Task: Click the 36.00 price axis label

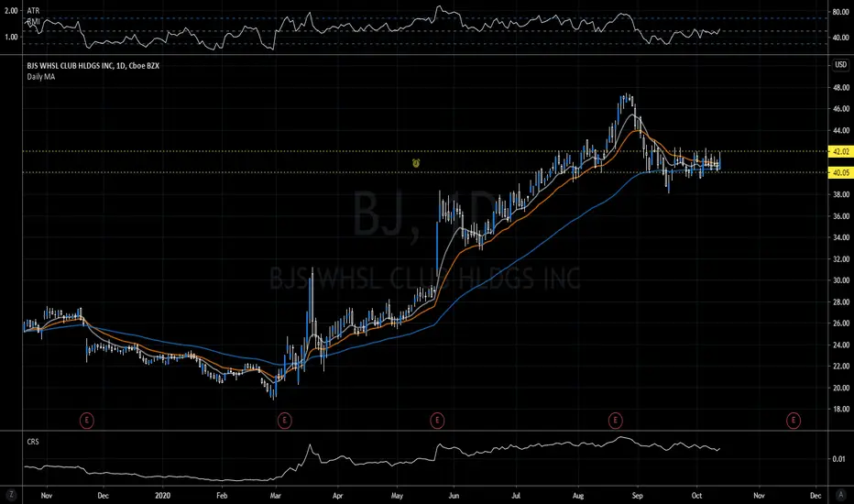Action: [841, 215]
